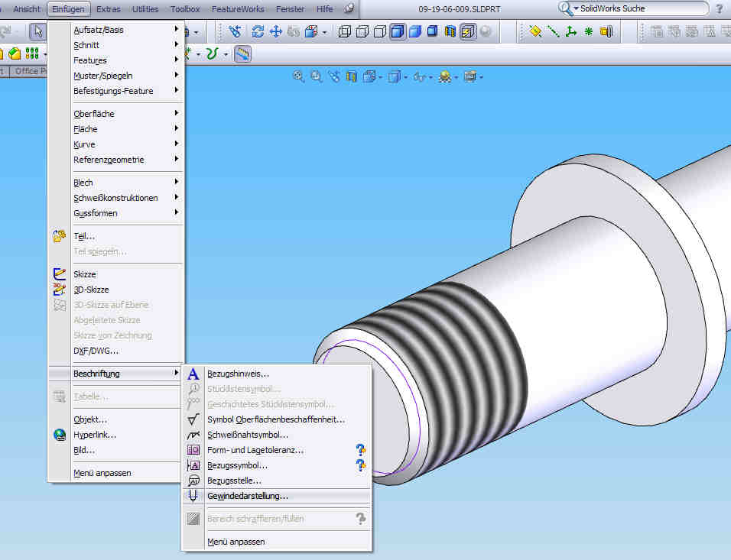Screen dimensions: 731x560
Task: Click the SolidWorks Suche search field
Action: [x=642, y=9]
